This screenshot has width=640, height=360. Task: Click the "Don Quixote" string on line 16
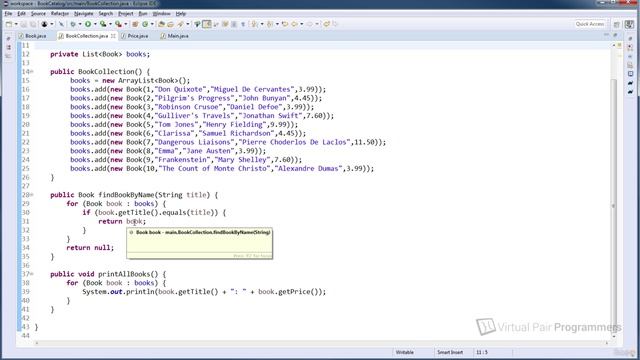click(x=180, y=89)
